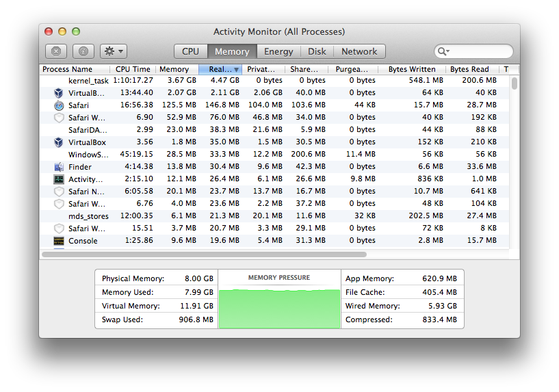This screenshot has height=392, width=559.
Task: Click purgeable value 11.4 MB
Action: click(x=361, y=154)
